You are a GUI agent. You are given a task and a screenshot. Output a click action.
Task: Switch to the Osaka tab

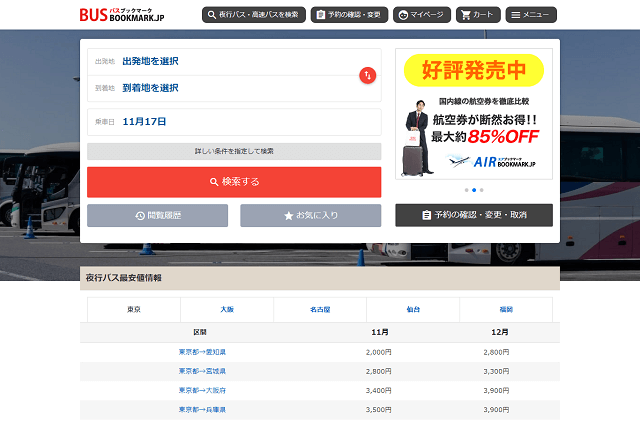227,310
